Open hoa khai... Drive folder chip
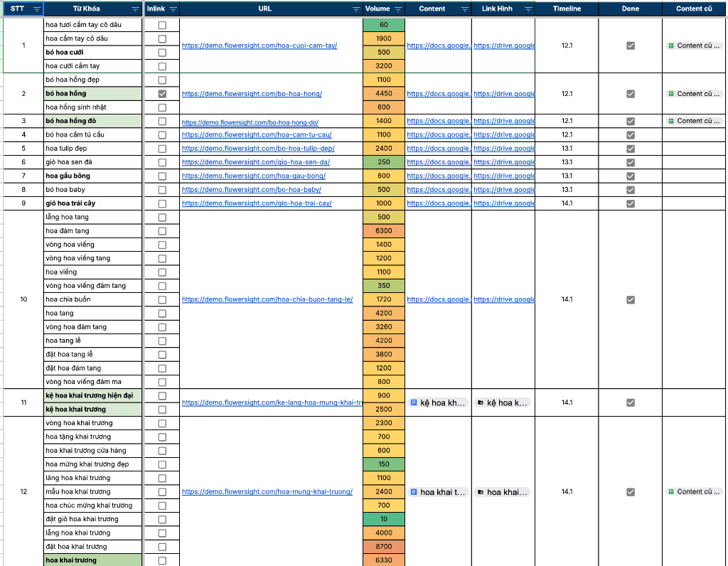The height and width of the screenshot is (566, 728). [x=503, y=492]
